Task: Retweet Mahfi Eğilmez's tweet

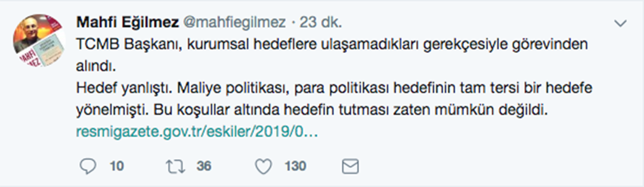Action: point(175,166)
